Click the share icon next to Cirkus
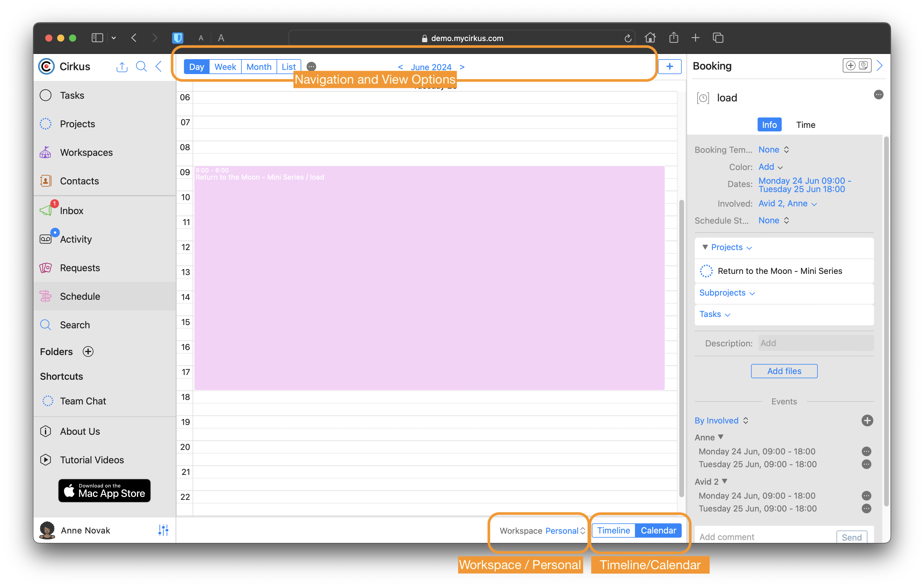The width and height of the screenshot is (924, 587). click(122, 67)
